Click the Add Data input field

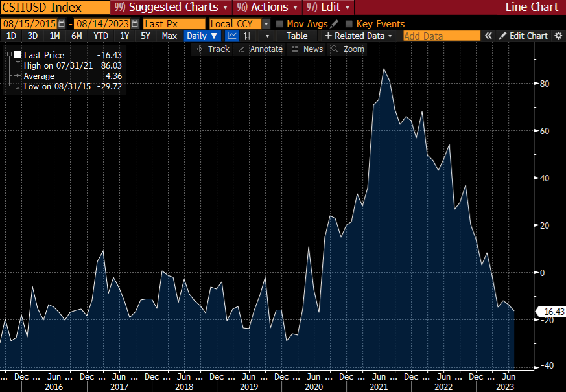pyautogui.click(x=441, y=36)
